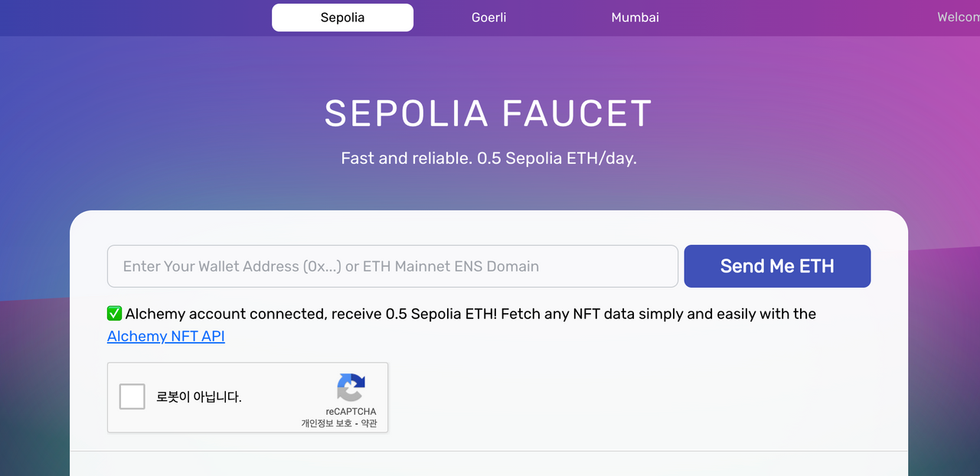This screenshot has width=980, height=476.
Task: Click the green checkmark emoji icon
Action: (114, 313)
